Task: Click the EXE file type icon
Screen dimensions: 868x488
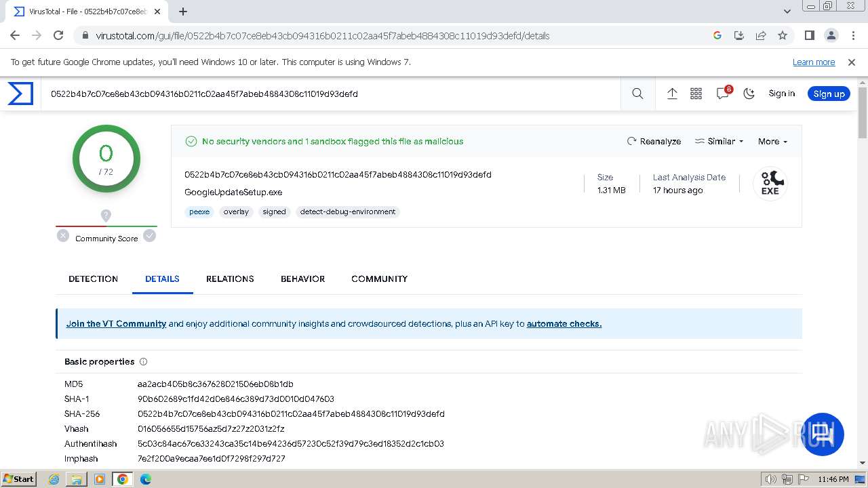Action: (x=770, y=183)
